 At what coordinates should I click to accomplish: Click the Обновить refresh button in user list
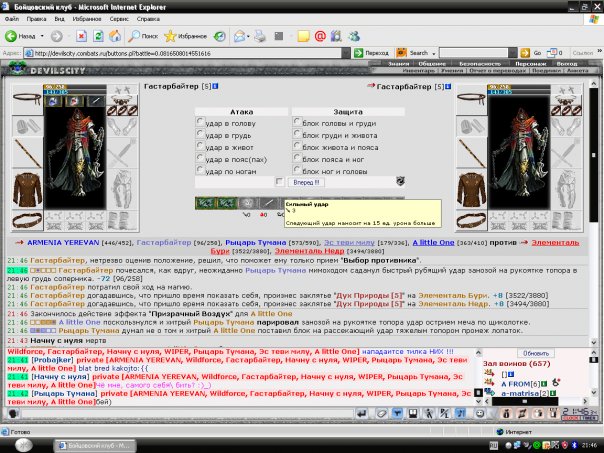click(x=535, y=353)
